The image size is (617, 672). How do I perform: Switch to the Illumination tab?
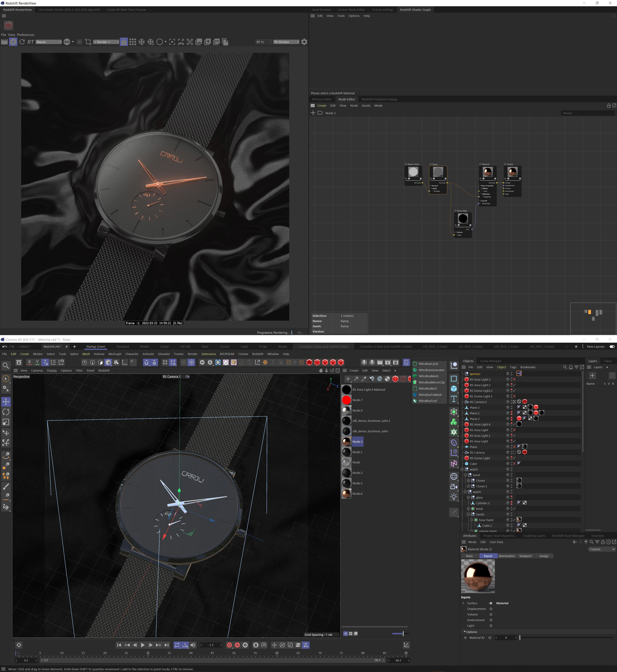pyautogui.click(x=506, y=556)
